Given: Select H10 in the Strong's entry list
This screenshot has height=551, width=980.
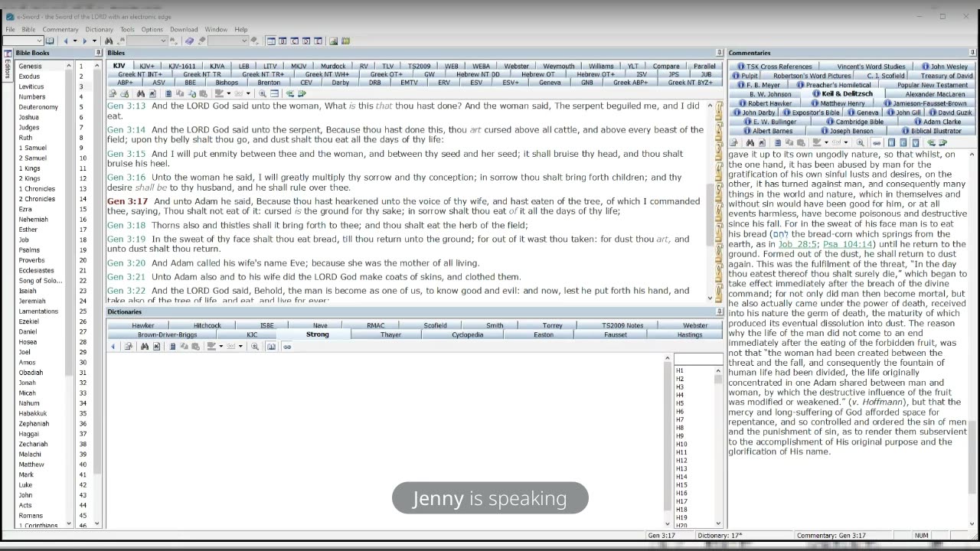Looking at the screenshot, I should 681,444.
